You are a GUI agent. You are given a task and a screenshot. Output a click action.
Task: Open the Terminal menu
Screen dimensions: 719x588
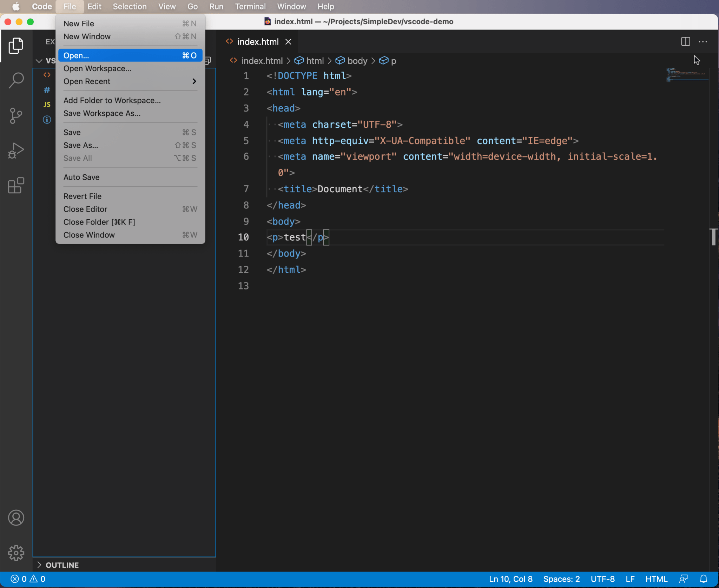250,6
